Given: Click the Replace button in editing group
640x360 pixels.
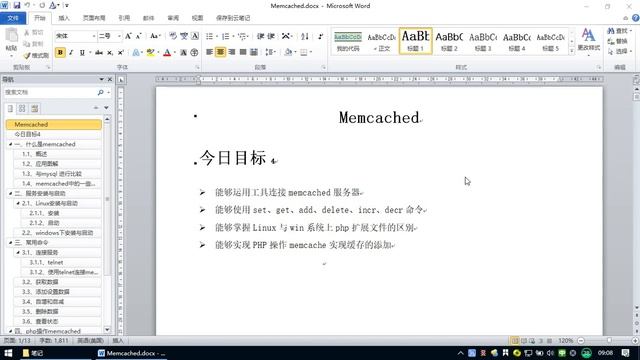Looking at the screenshot, I should (618, 41).
